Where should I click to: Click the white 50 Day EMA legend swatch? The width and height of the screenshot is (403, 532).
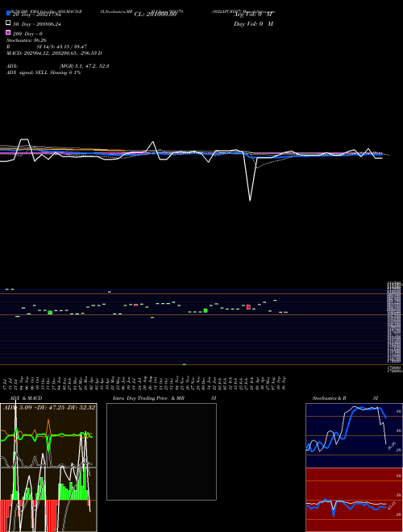(8, 23)
